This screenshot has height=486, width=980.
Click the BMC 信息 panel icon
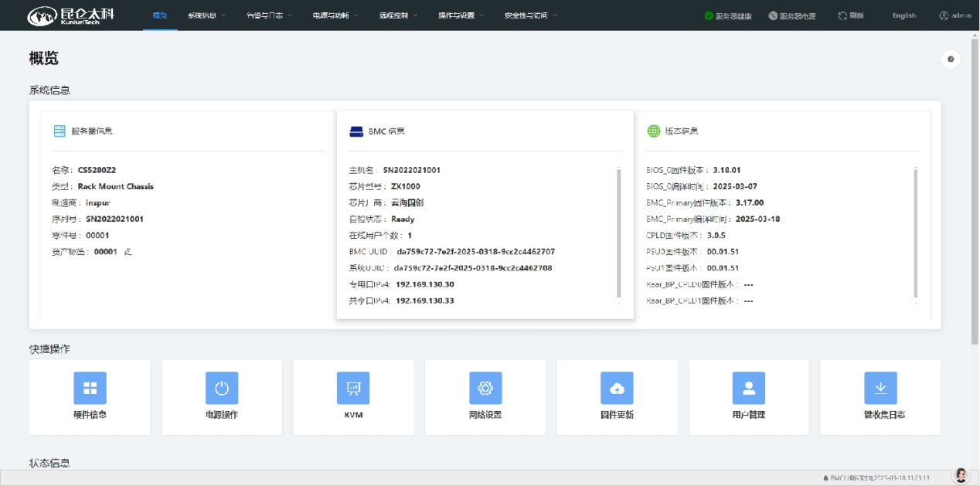pyautogui.click(x=356, y=131)
